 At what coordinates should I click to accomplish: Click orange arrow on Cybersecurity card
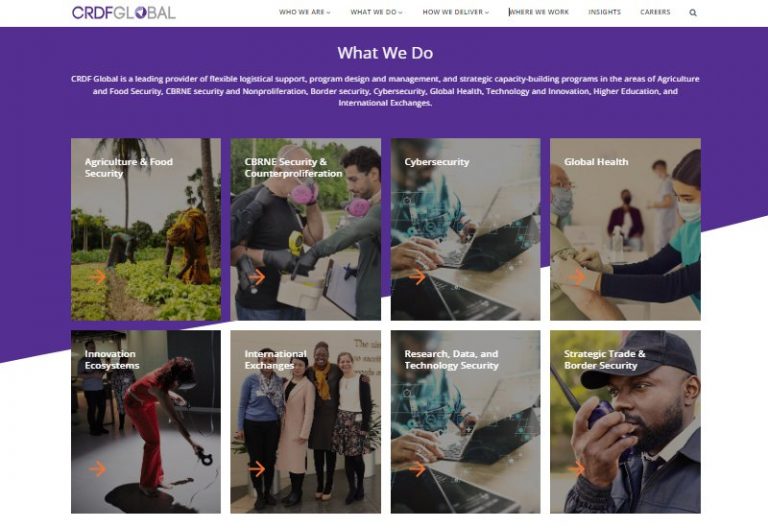tap(417, 277)
